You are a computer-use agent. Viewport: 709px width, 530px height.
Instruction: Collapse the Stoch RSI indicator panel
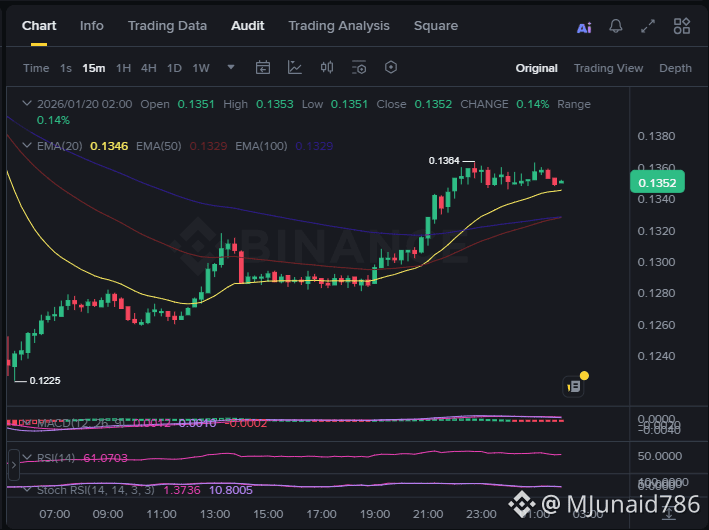click(x=27, y=490)
